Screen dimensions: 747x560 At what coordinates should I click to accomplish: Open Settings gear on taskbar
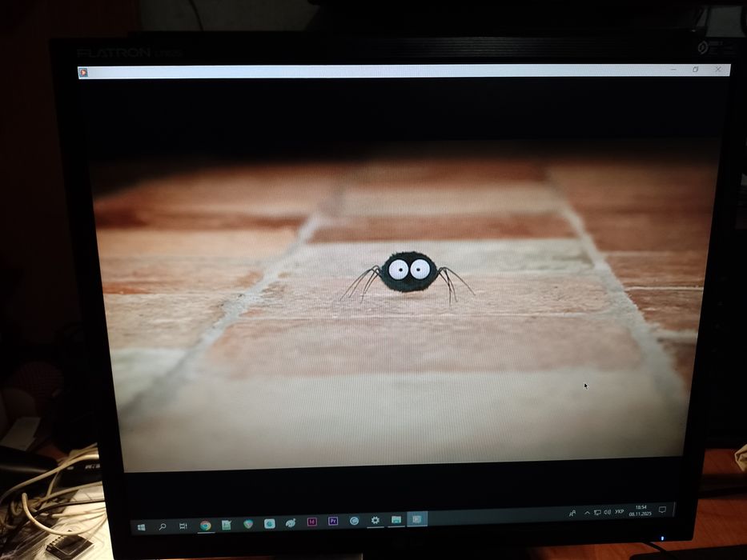point(376,521)
